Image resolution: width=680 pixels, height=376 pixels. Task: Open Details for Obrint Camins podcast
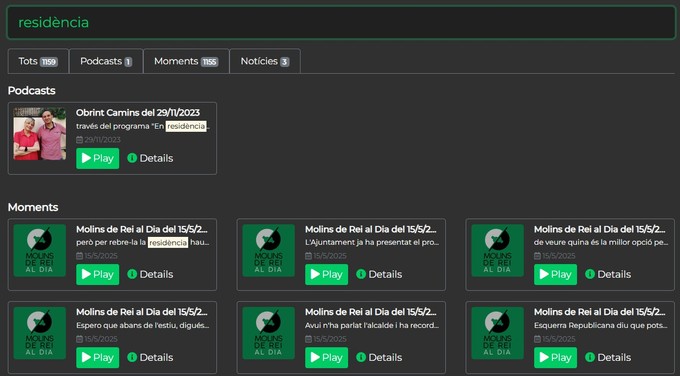pos(150,158)
